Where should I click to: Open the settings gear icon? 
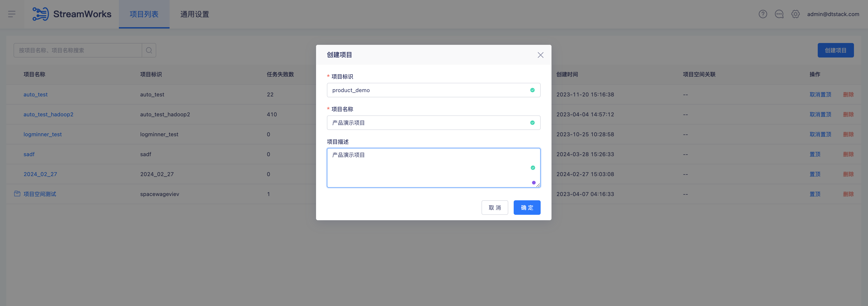point(795,14)
